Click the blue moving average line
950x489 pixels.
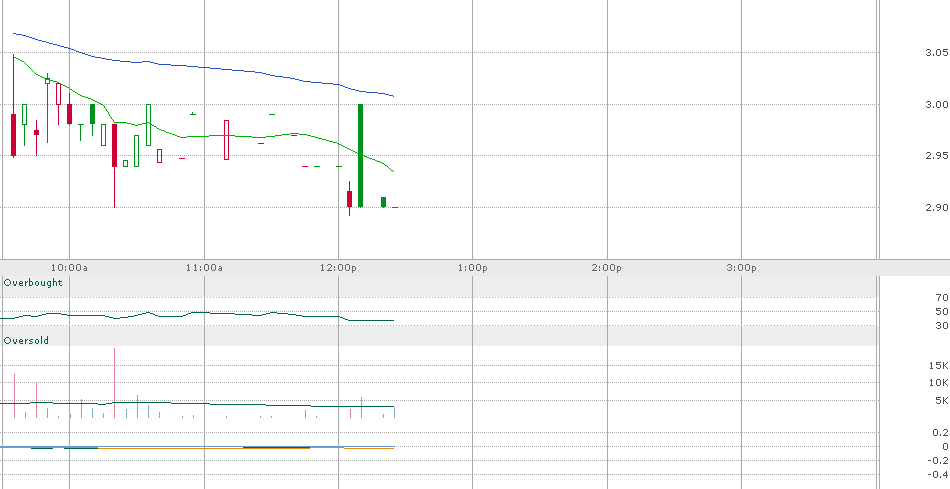tap(204, 67)
